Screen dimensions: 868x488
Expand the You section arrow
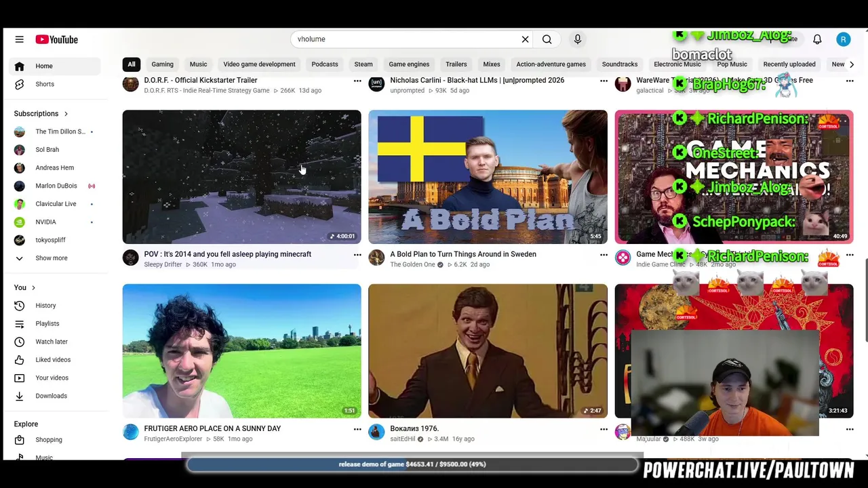point(33,288)
